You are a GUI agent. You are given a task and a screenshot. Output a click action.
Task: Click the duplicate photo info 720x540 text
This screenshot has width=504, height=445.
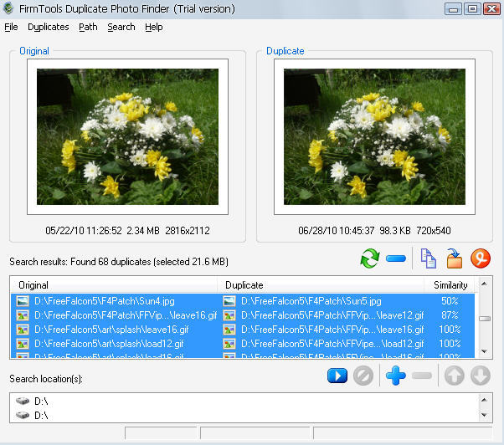point(434,231)
